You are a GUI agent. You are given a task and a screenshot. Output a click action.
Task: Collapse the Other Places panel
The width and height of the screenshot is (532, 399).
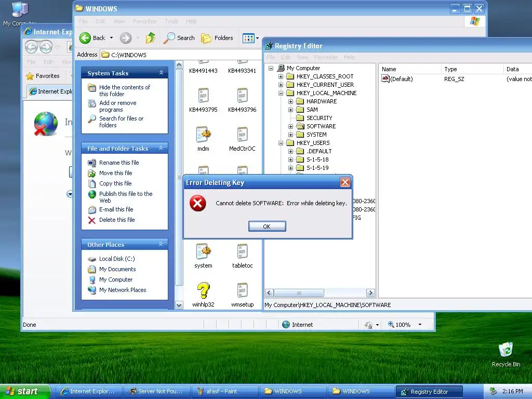(161, 244)
